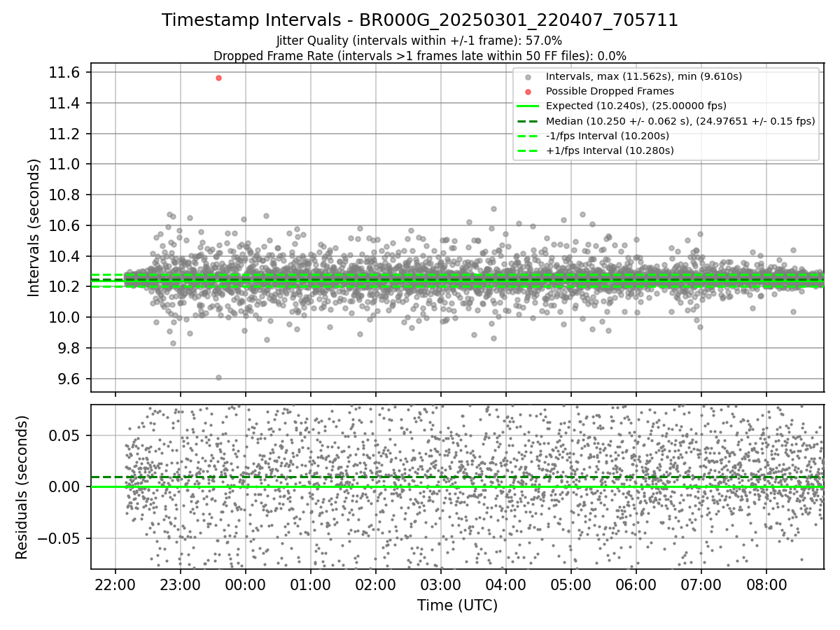Click the Residuals (seconds) axis label

tap(22, 487)
